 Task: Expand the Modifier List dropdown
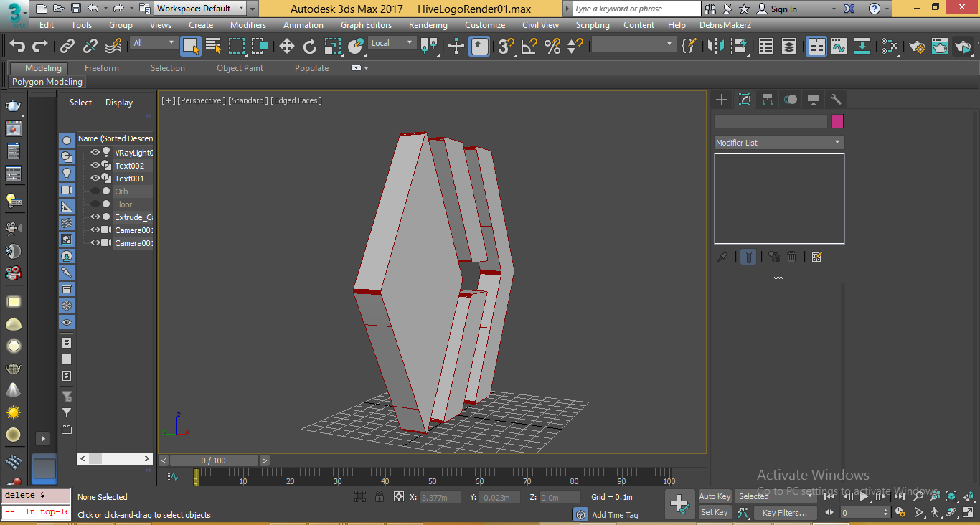pyautogui.click(x=779, y=143)
